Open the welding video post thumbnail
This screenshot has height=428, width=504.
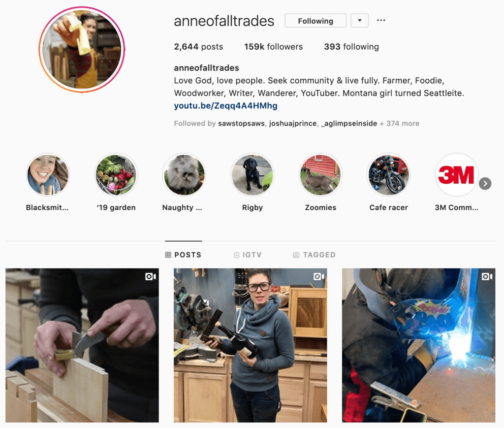[418, 345]
